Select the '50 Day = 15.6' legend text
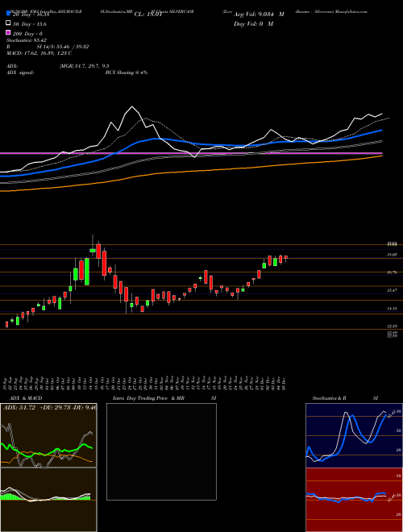The height and width of the screenshot is (532, 403). tap(30, 24)
